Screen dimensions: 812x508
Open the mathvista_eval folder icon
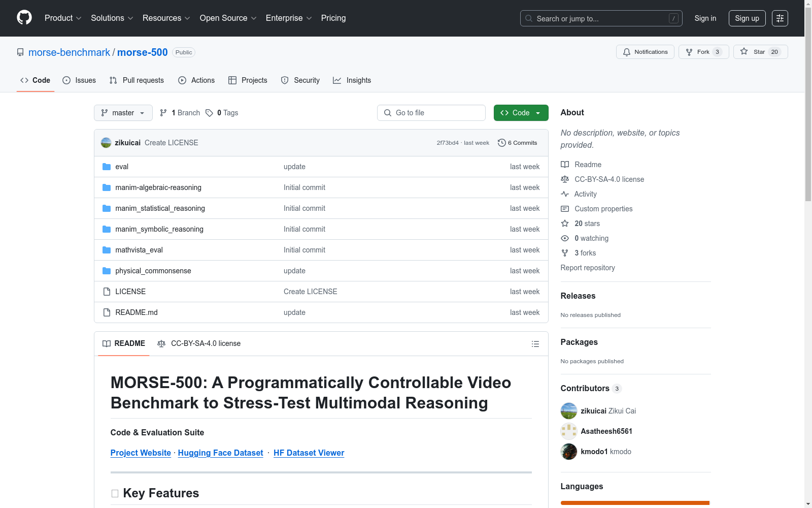click(x=107, y=250)
